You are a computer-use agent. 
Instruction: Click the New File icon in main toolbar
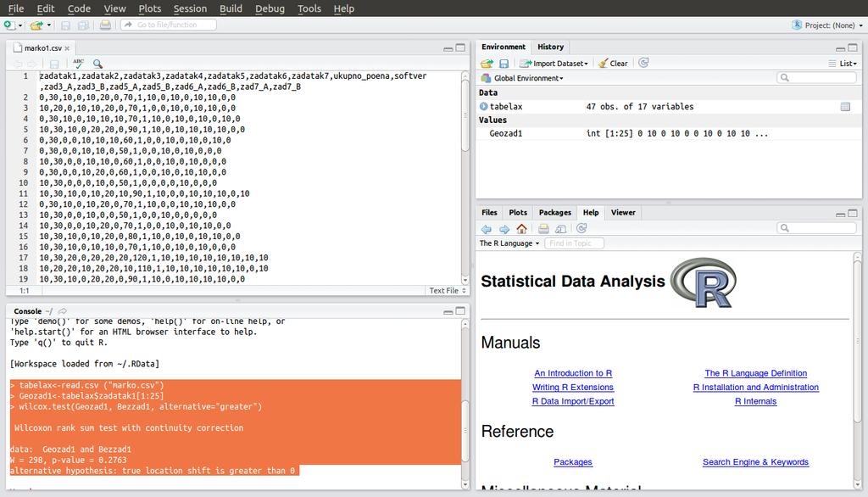9,25
